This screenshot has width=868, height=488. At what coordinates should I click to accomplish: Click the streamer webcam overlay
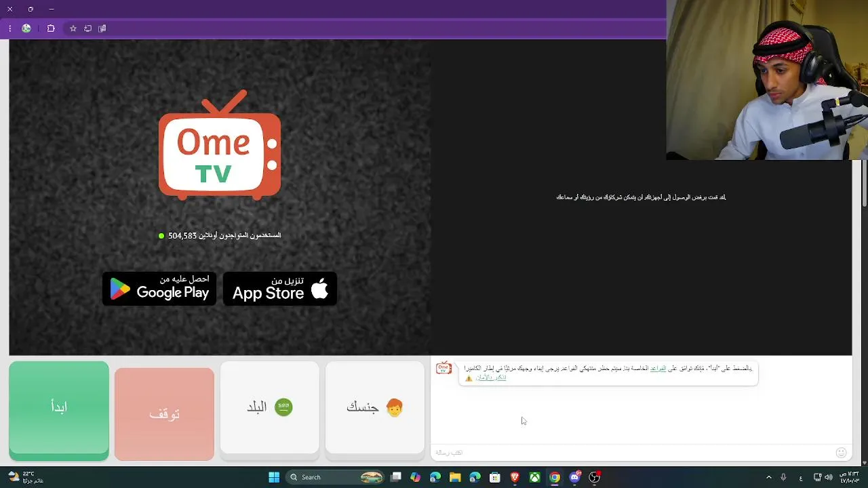(767, 80)
